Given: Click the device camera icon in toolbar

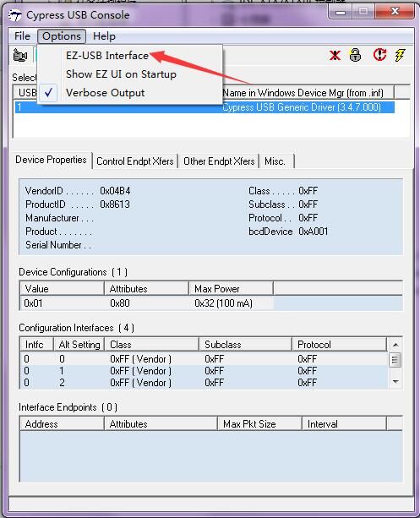Looking at the screenshot, I should pos(19,55).
